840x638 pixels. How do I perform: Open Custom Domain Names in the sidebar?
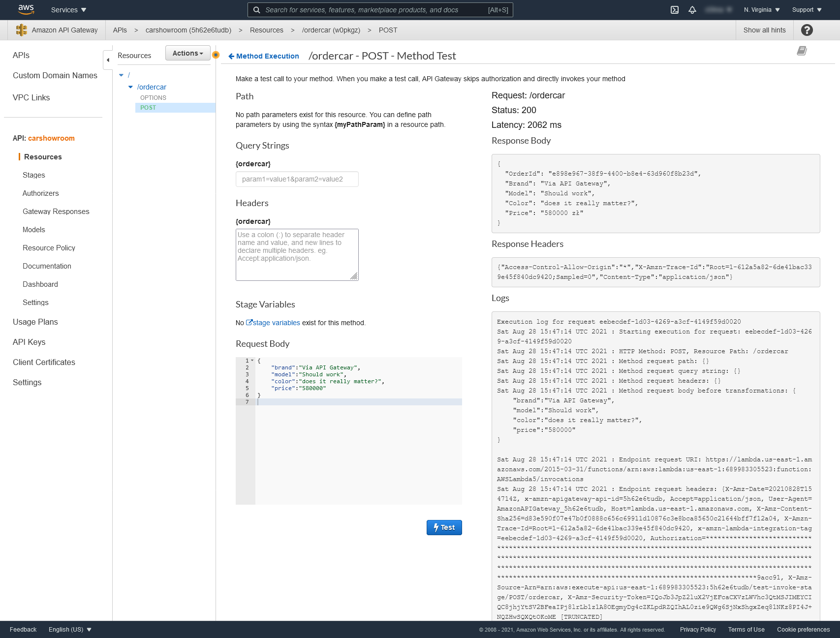(55, 75)
